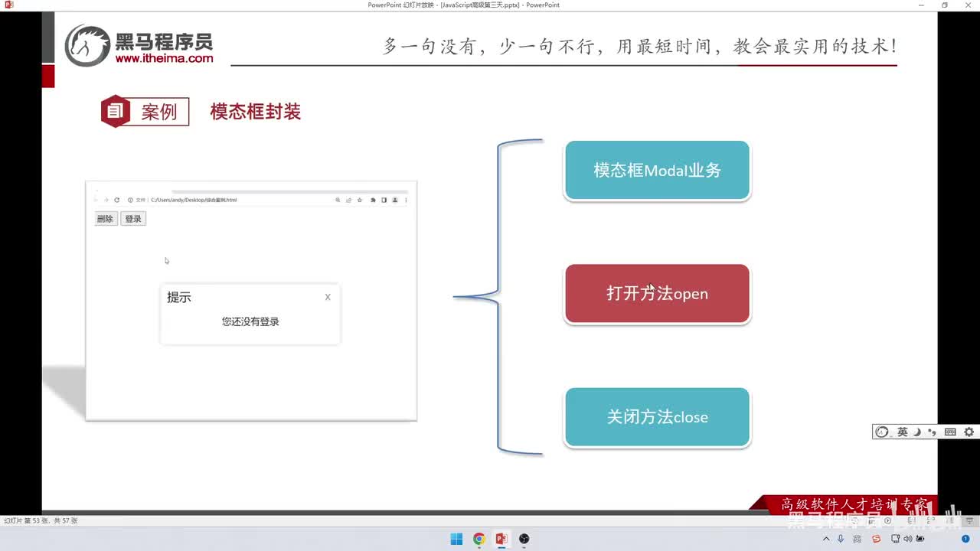This screenshot has width=980, height=551.
Task: Click the battery tray icon
Action: point(920,539)
